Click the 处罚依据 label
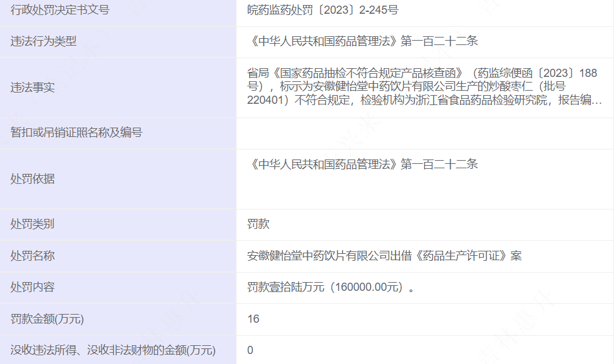The height and width of the screenshot is (364, 614). coord(33,179)
